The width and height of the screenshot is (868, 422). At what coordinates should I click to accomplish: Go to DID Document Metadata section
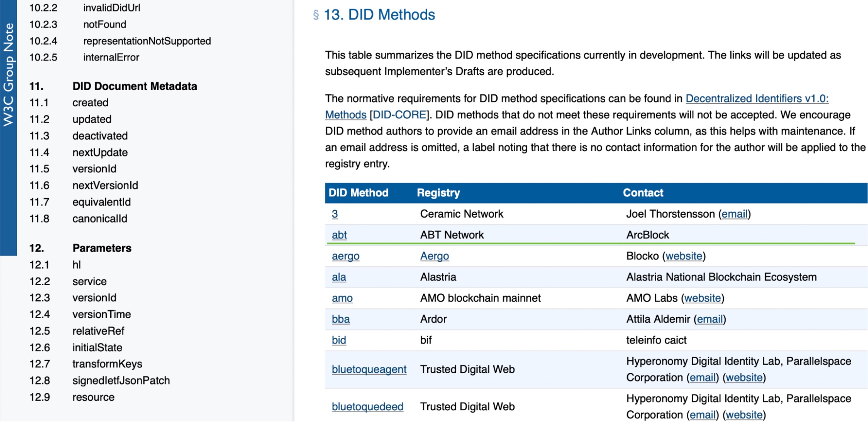tap(135, 86)
